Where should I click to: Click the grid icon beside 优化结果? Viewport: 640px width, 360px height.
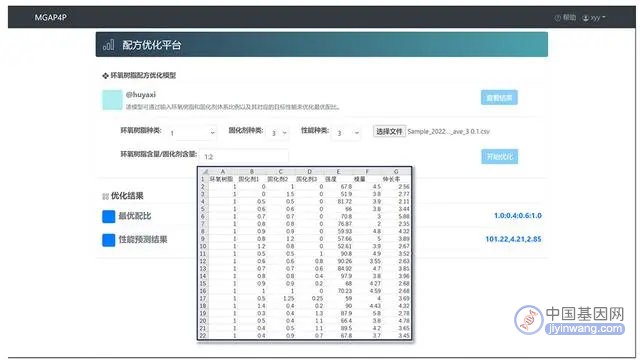pos(105,196)
